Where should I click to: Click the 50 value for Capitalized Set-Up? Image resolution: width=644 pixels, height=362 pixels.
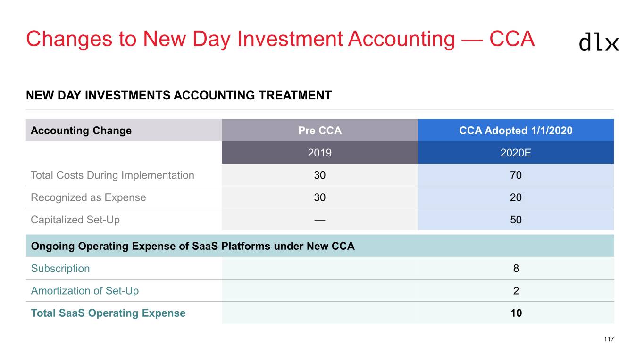pos(516,220)
